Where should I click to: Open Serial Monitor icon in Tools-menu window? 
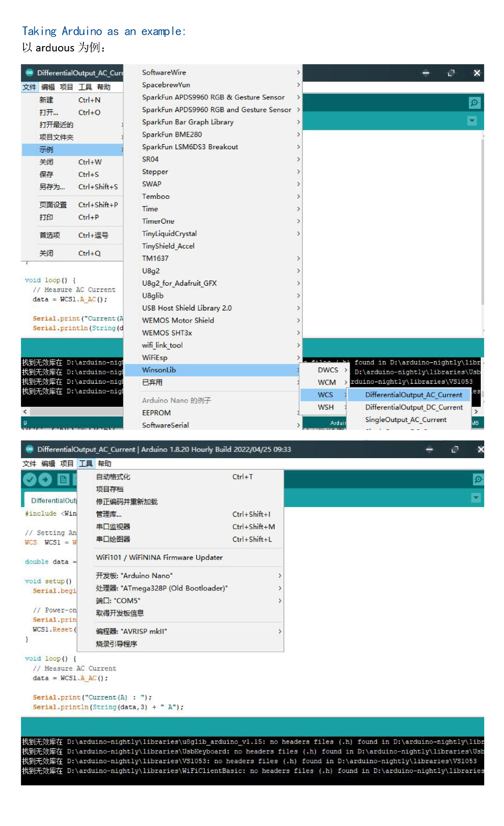click(478, 479)
